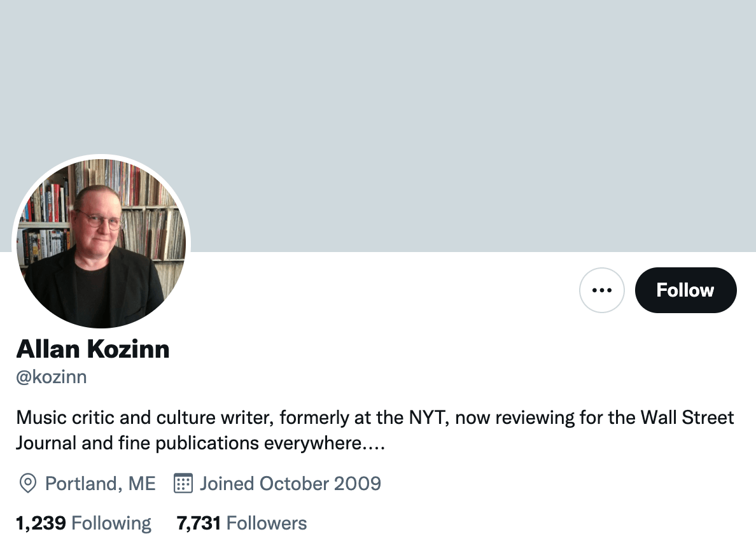Click the @kozinn username handle

[x=52, y=377]
